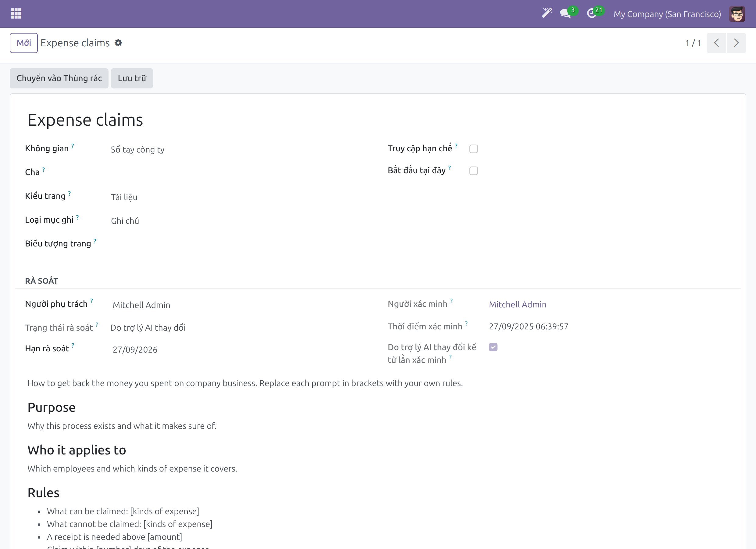Open the apps grid menu

[16, 14]
